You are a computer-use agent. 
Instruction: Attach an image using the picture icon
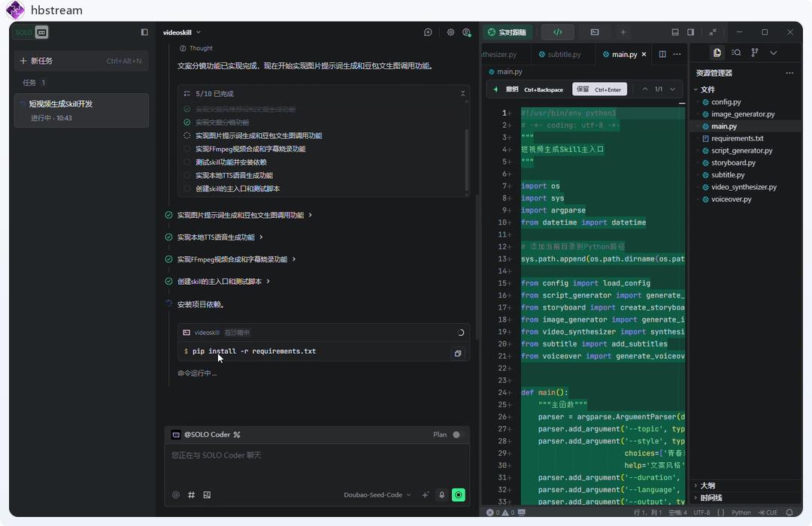(207, 495)
